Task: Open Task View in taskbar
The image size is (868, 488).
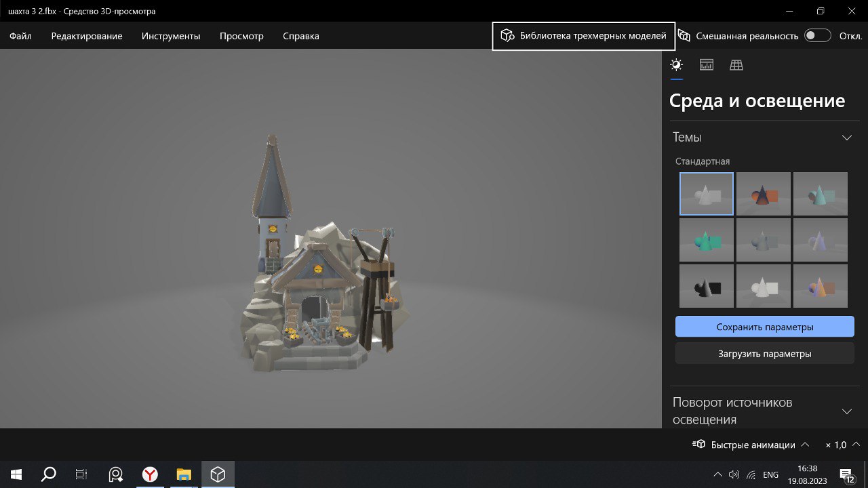Action: [x=81, y=474]
